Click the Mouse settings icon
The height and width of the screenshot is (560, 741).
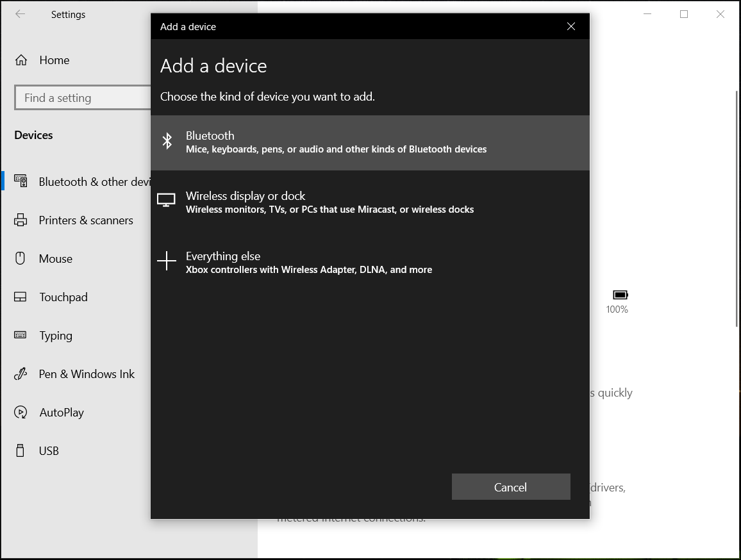pos(21,259)
